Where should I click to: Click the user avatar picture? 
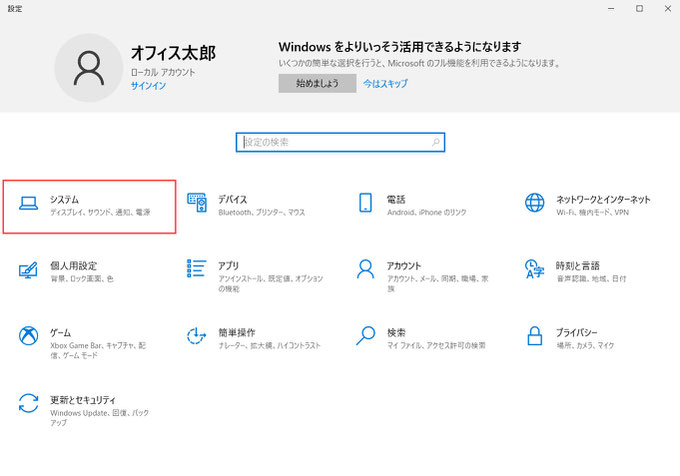pyautogui.click(x=89, y=68)
